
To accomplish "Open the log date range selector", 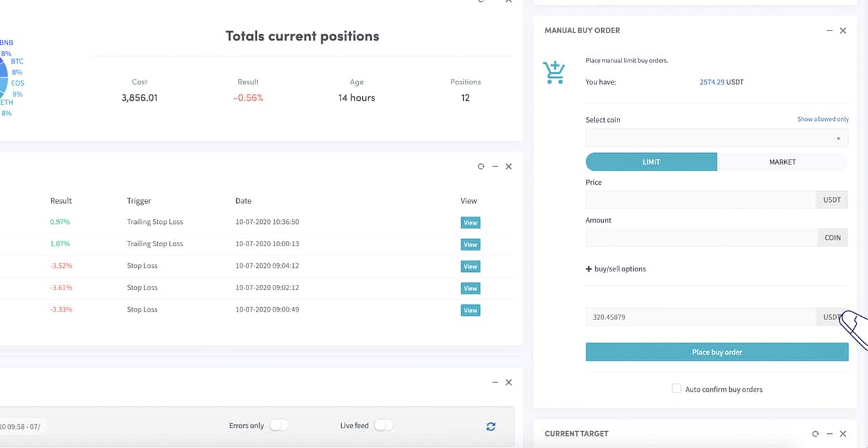I will 22,426.
